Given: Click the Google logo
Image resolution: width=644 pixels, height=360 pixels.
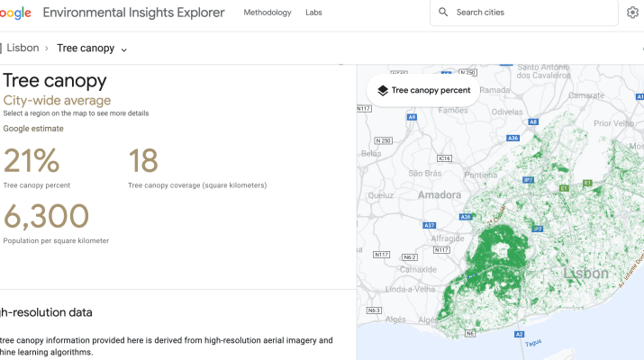Looking at the screenshot, I should pos(15,13).
